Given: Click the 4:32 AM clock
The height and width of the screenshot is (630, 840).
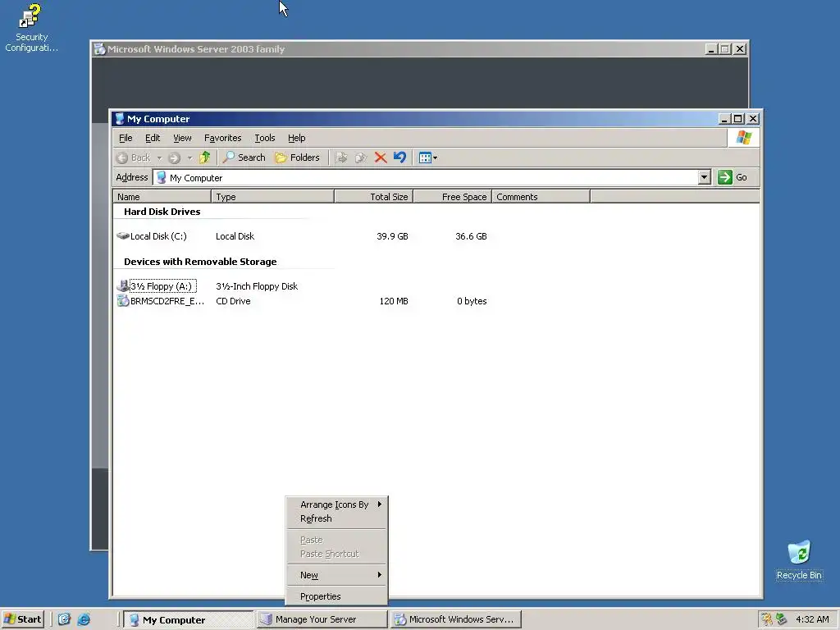Looking at the screenshot, I should pyautogui.click(x=812, y=619).
